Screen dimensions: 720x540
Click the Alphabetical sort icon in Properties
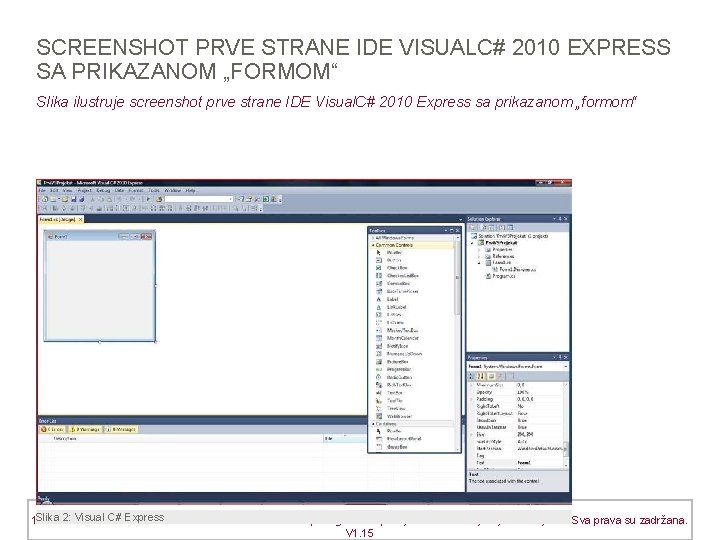[x=480, y=376]
